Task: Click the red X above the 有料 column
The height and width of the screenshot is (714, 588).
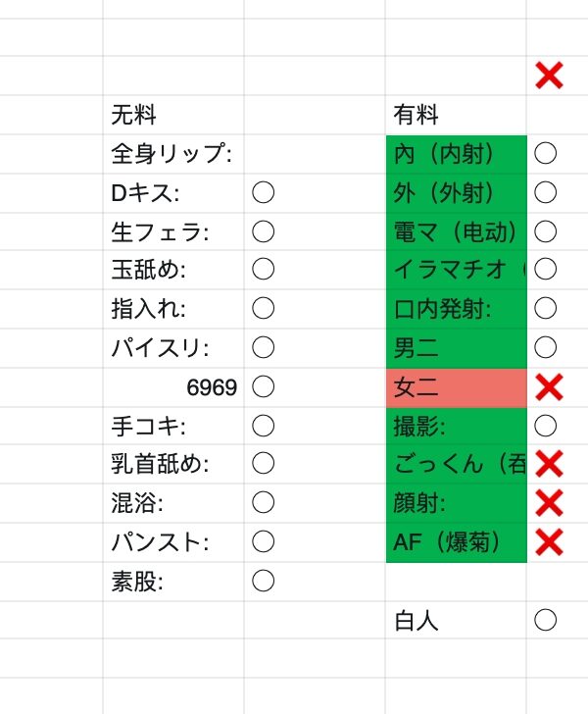Action: coord(550,76)
